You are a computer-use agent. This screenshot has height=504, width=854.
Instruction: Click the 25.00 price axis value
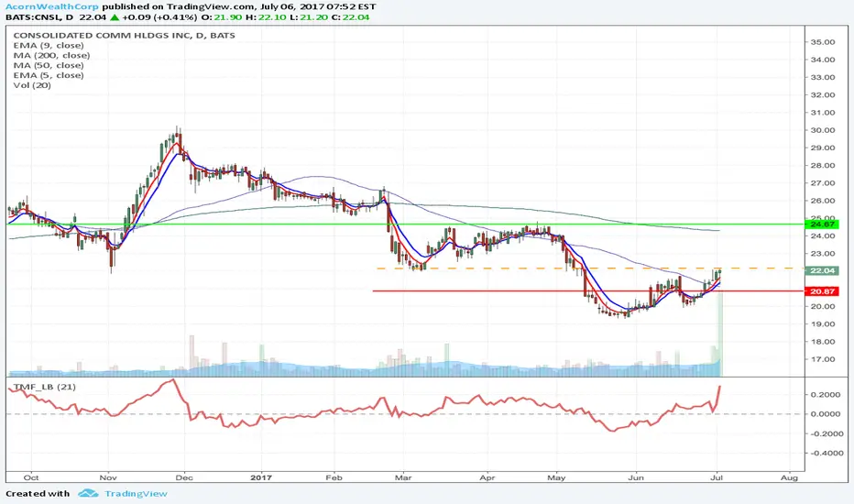point(823,217)
